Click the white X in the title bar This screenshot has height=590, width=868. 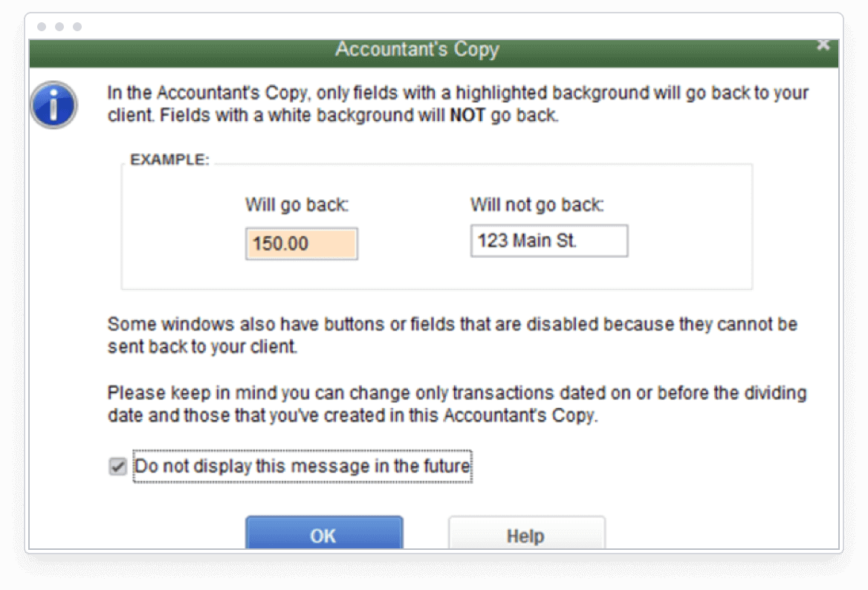(823, 44)
